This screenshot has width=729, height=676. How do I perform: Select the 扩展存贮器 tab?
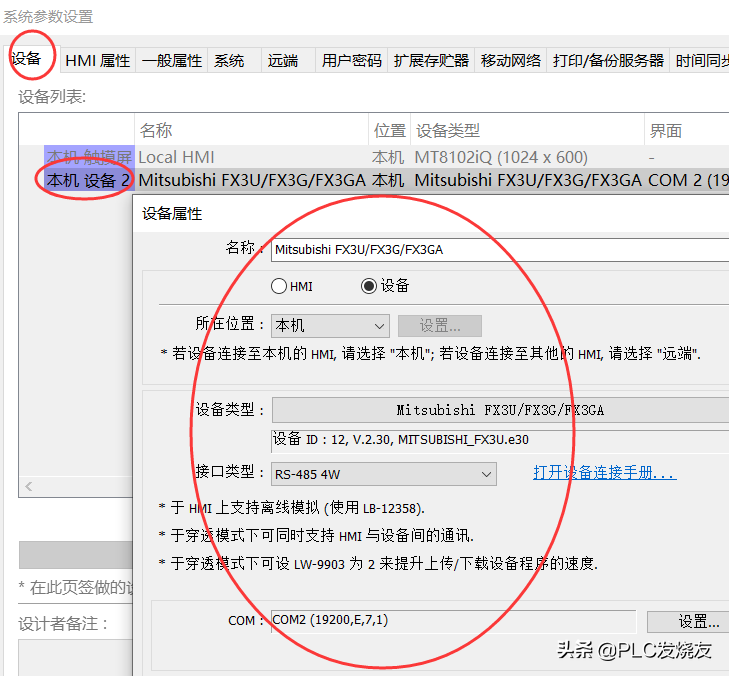[431, 60]
